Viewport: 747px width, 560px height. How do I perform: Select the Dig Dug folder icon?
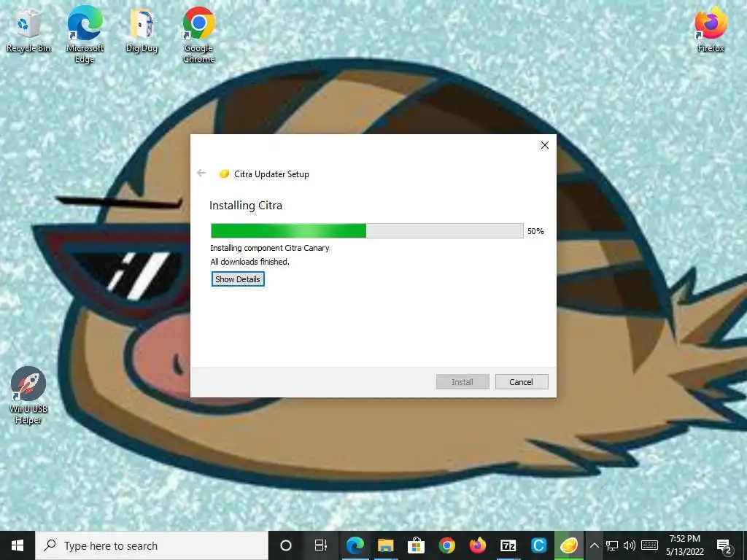(142, 31)
